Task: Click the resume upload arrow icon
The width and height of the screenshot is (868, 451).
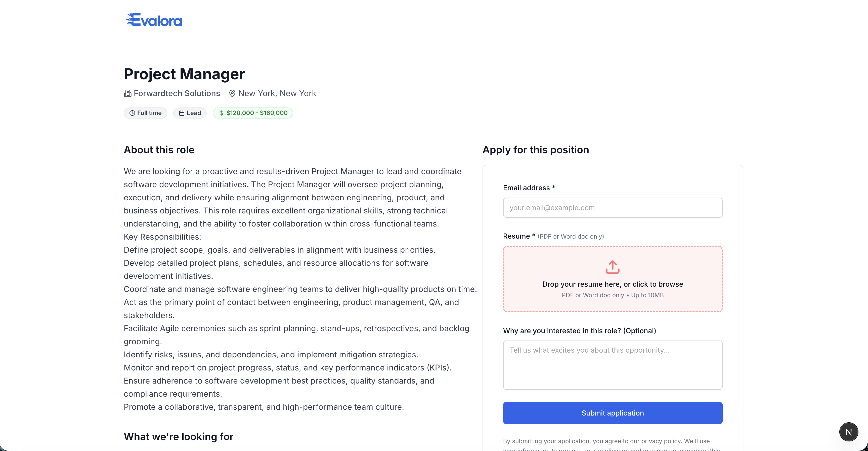Action: [x=612, y=267]
